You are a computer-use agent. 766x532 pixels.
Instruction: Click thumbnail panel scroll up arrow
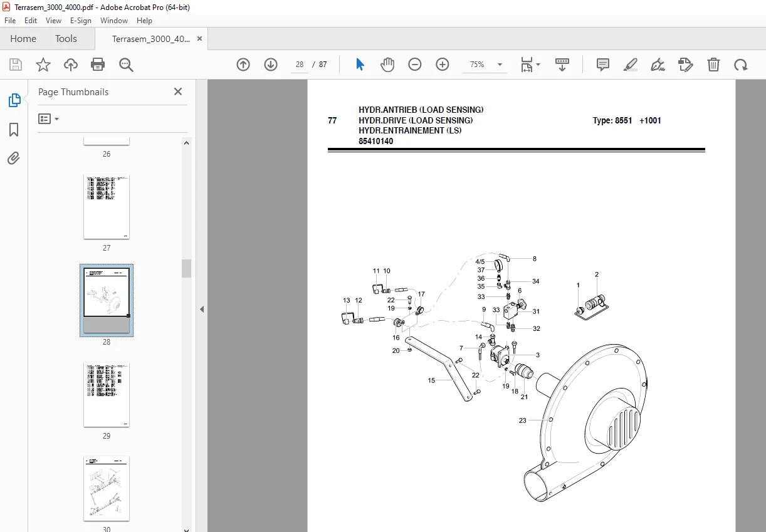pos(186,142)
